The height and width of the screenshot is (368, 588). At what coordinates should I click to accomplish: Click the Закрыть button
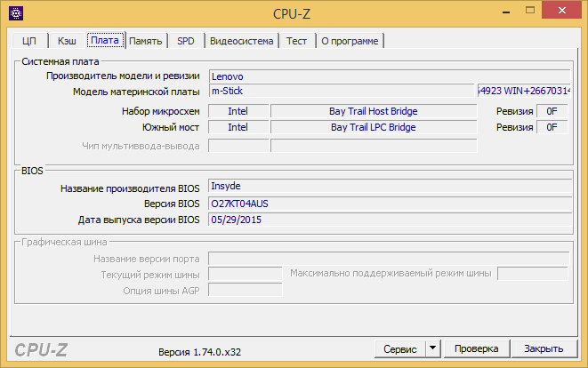click(544, 348)
